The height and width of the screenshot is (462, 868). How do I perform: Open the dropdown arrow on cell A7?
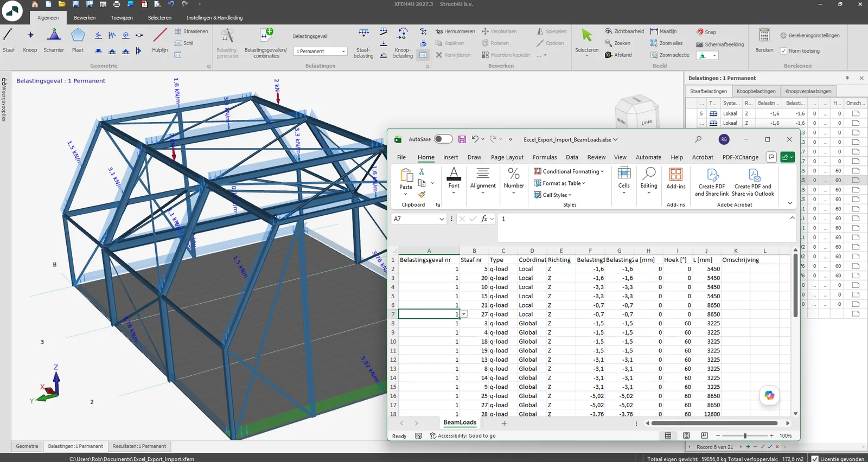click(x=464, y=315)
